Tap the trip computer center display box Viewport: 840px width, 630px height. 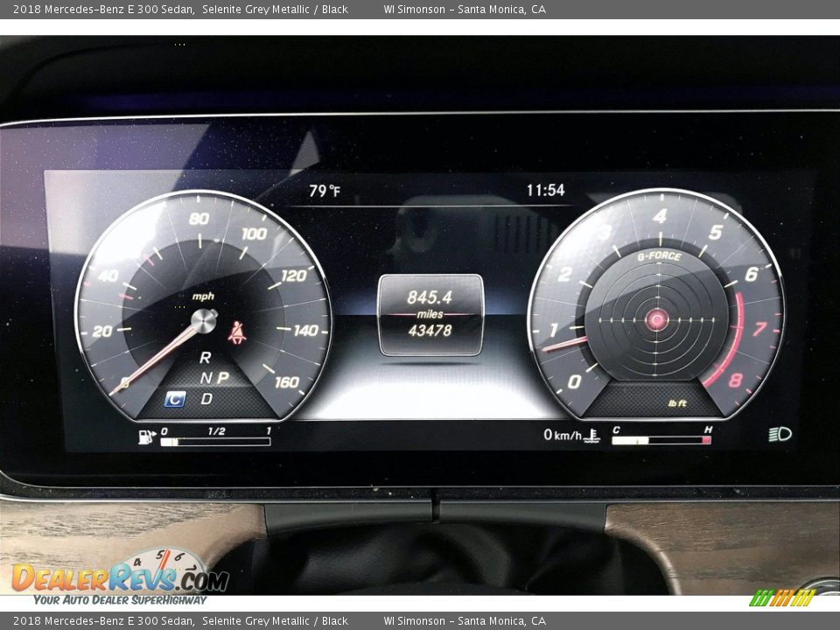430,315
